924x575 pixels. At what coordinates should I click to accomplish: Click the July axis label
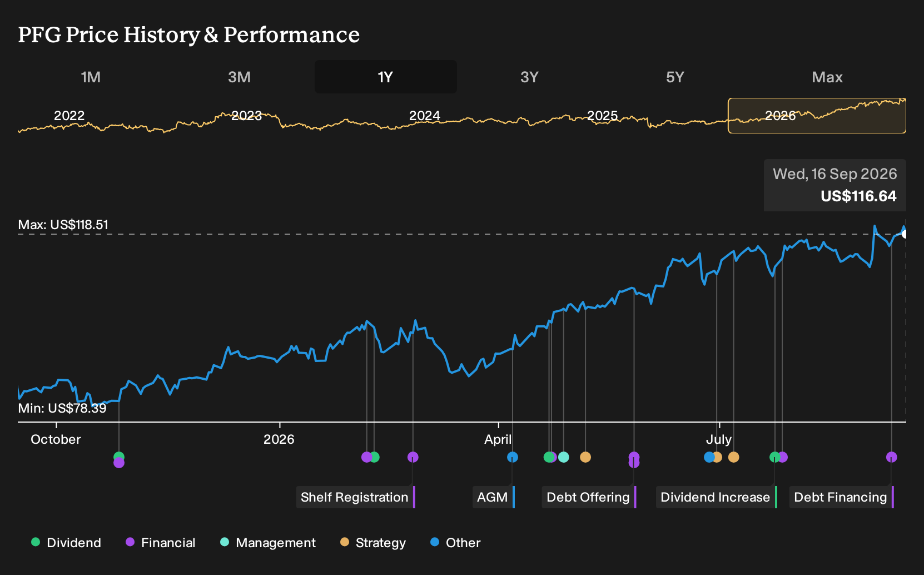719,439
